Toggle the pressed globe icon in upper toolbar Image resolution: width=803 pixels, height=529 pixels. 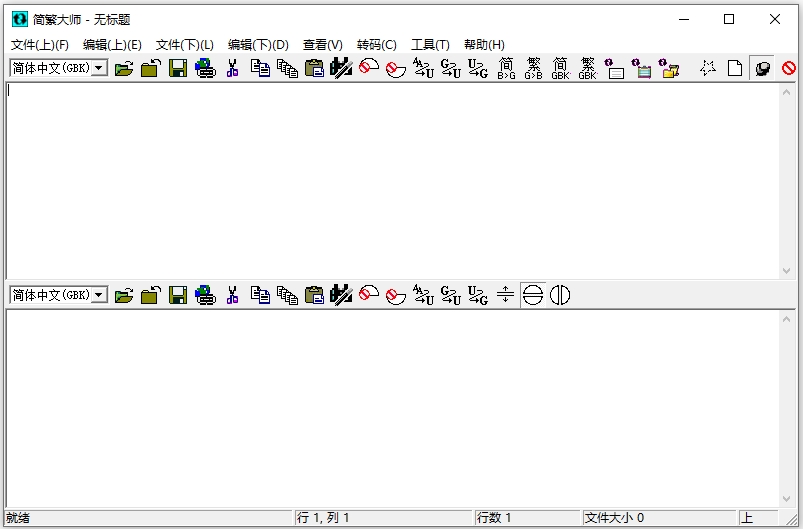(x=762, y=68)
